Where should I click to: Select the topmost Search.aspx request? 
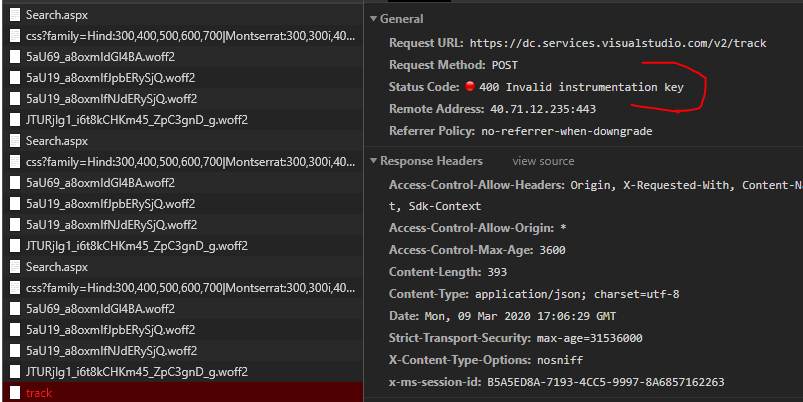click(x=183, y=15)
